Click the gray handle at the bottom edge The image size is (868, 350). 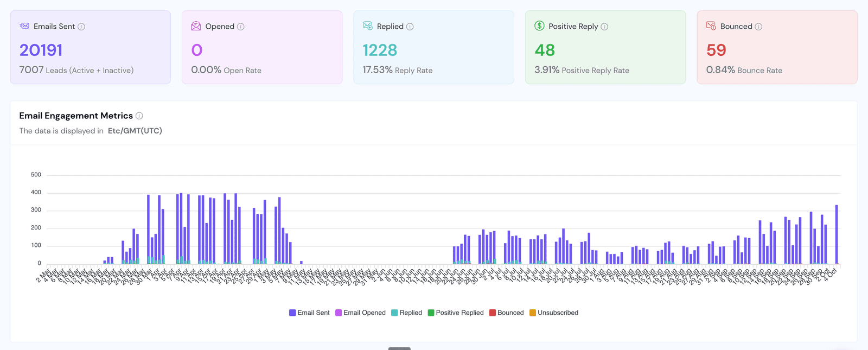(399, 348)
